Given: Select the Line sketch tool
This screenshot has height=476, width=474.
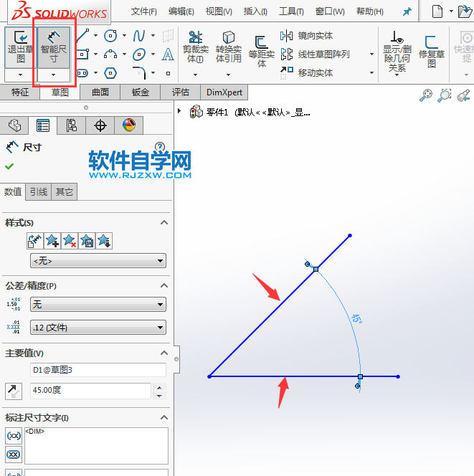Looking at the screenshot, I should 82,36.
